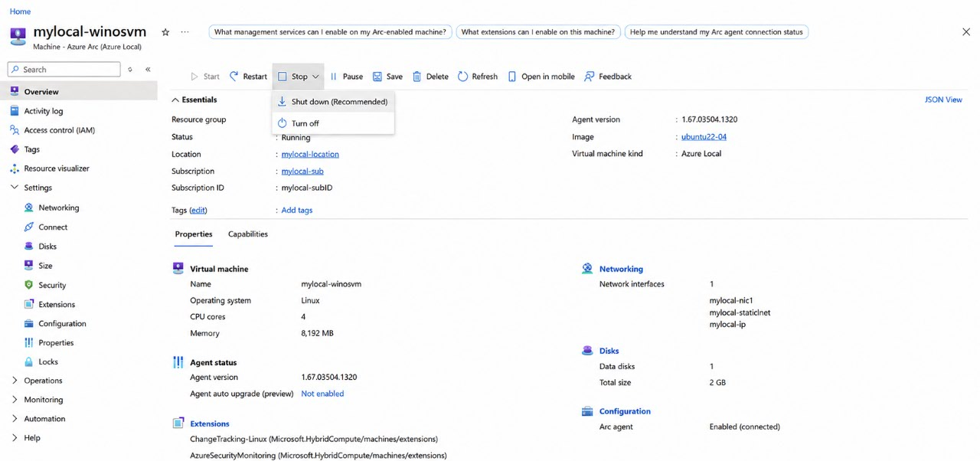
Task: Ask what management services can be enabled
Action: 330,32
